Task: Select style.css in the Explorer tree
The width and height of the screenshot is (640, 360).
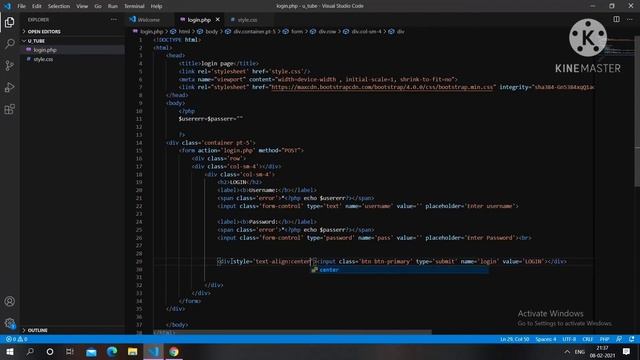Action: pos(43,59)
